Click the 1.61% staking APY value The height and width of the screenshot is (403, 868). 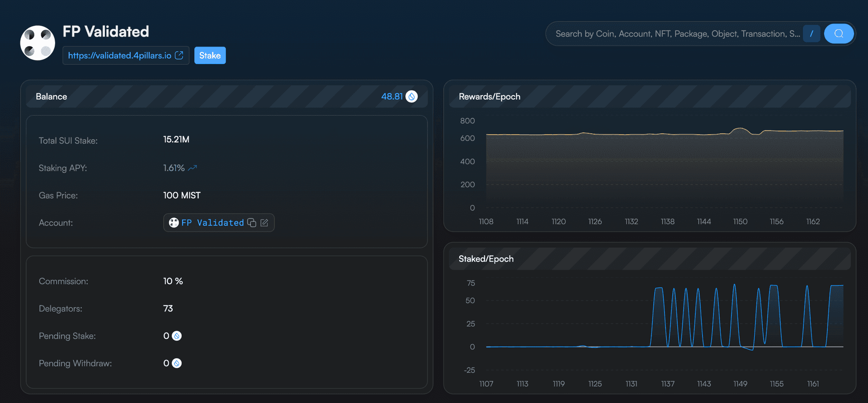coord(174,168)
